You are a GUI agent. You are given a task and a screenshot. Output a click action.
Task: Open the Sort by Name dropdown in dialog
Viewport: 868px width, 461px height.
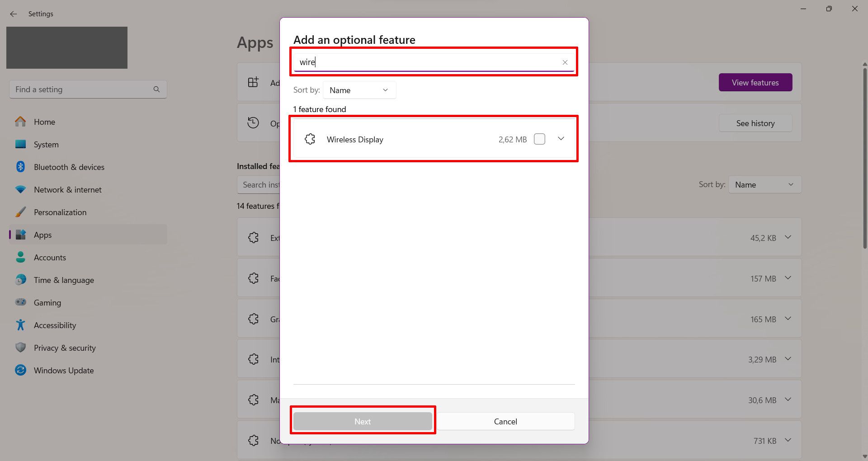pyautogui.click(x=359, y=90)
